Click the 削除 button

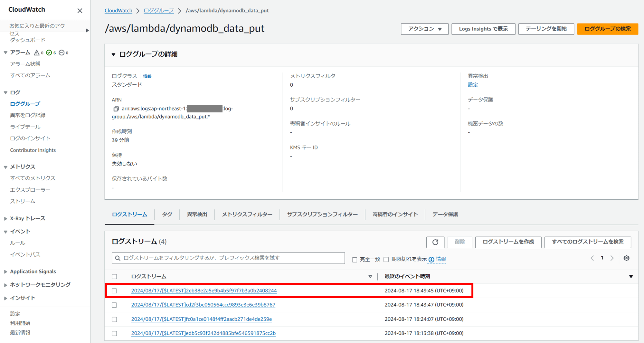pyautogui.click(x=459, y=242)
